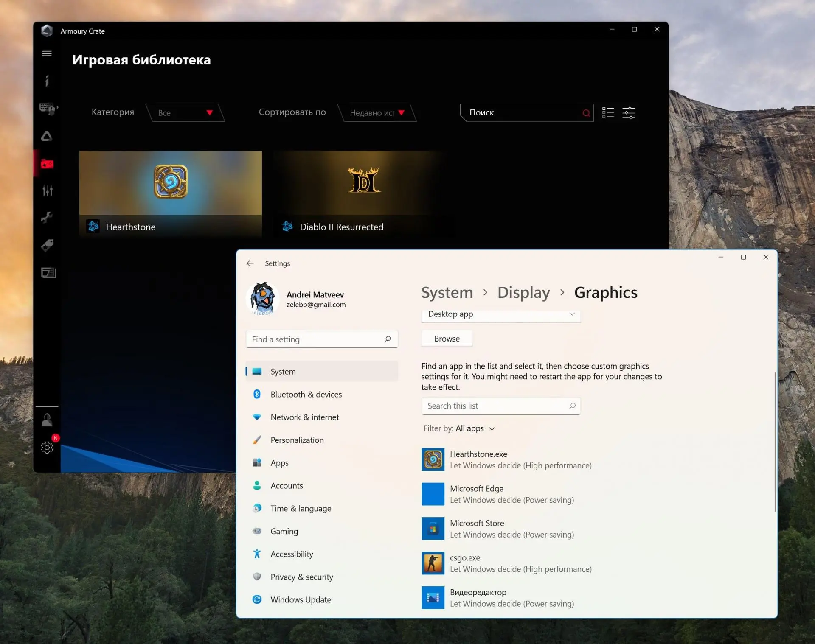Click the Search this list field
The width and height of the screenshot is (815, 644).
tap(501, 406)
